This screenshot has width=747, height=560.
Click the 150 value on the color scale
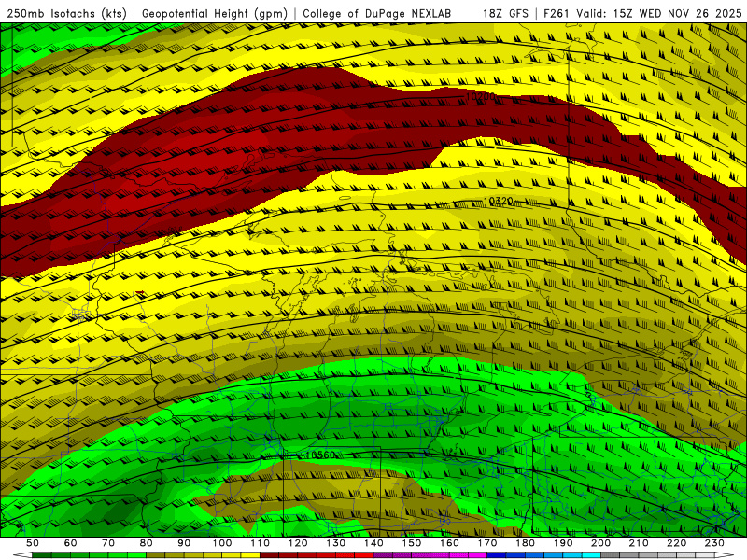(x=412, y=543)
